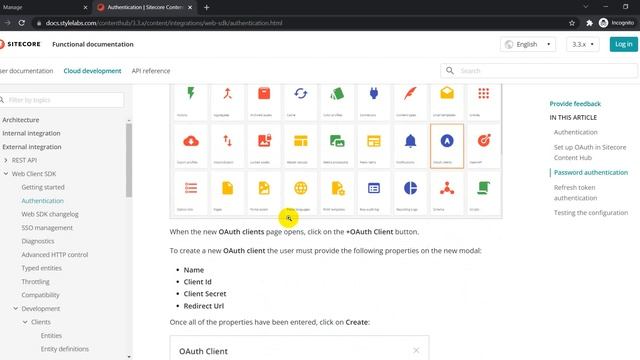Click the yellow blank page Pages tile
Image resolution: width=640 pixels, height=360 pixels.
(227, 193)
